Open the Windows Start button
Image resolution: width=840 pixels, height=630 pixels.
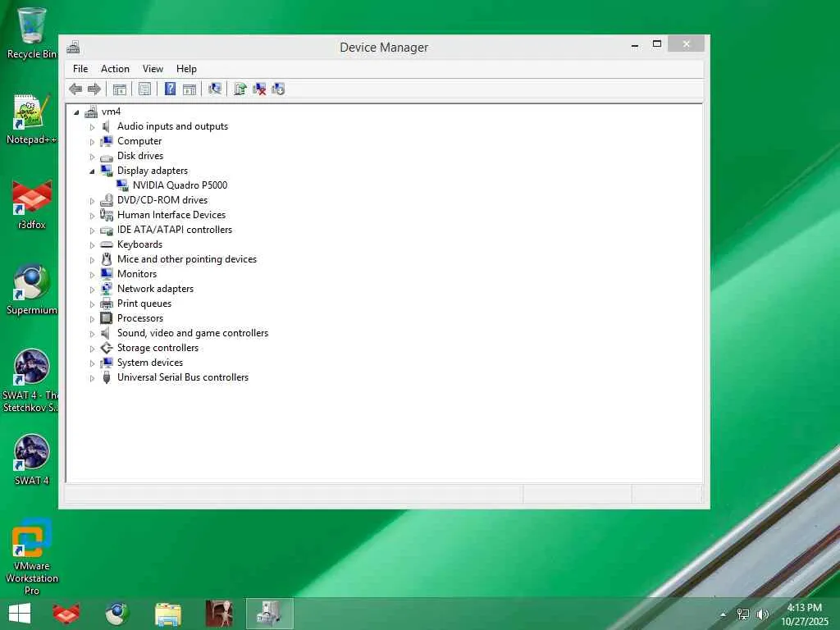pos(20,614)
